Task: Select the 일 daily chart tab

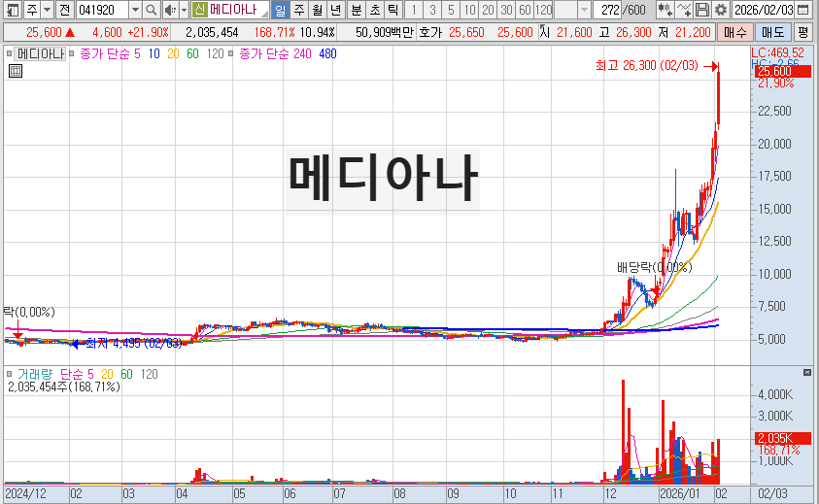Action: 281,10
